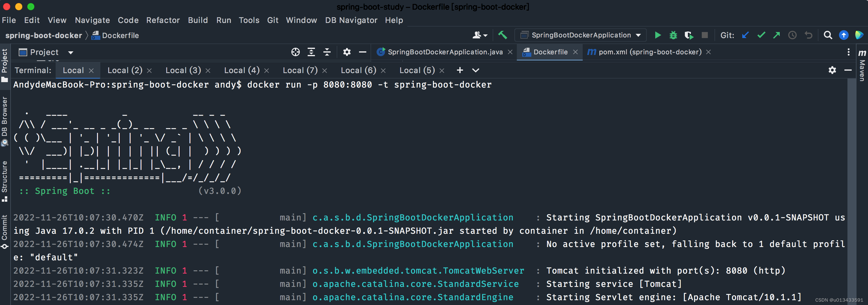This screenshot has height=305, width=868.
Task: Open the user account icon dropdown
Action: point(480,35)
